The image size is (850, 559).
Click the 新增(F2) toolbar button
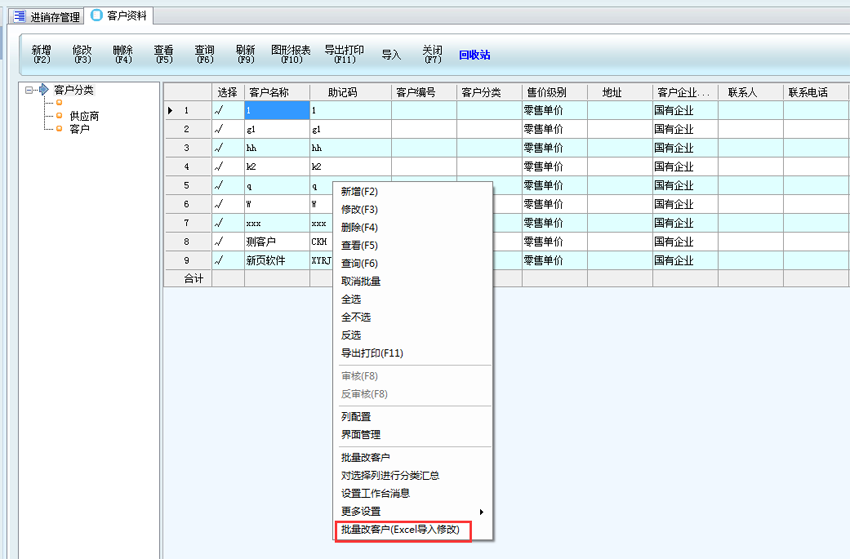click(x=41, y=54)
